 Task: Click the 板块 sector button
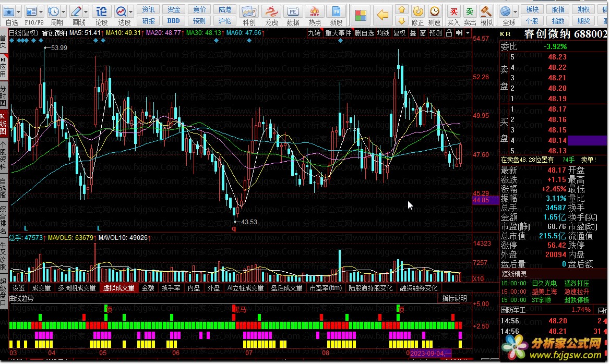(533, 9)
